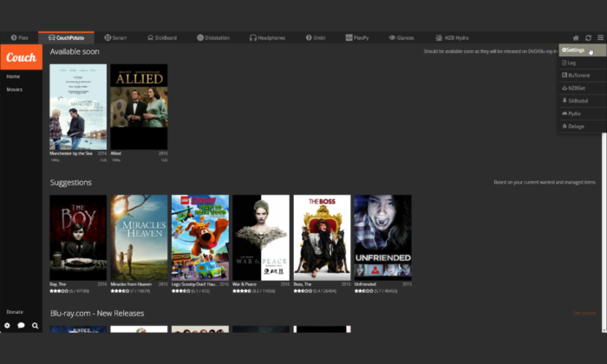Open the Manchester by the Sea poster
Image resolution: width=607 pixels, height=364 pixels.
click(78, 107)
